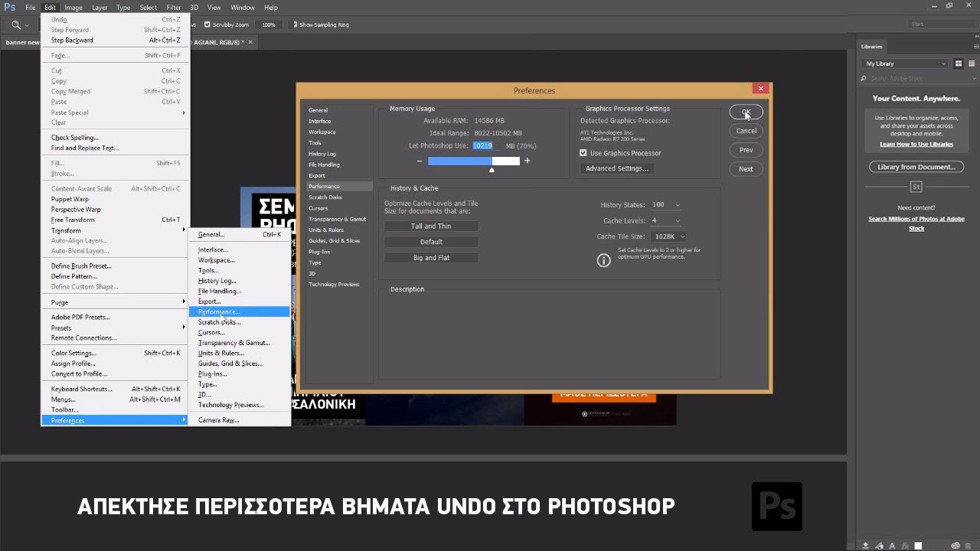Image resolution: width=980 pixels, height=551 pixels.
Task: Click the Learn How to Use Libraries link
Action: pos(916,144)
